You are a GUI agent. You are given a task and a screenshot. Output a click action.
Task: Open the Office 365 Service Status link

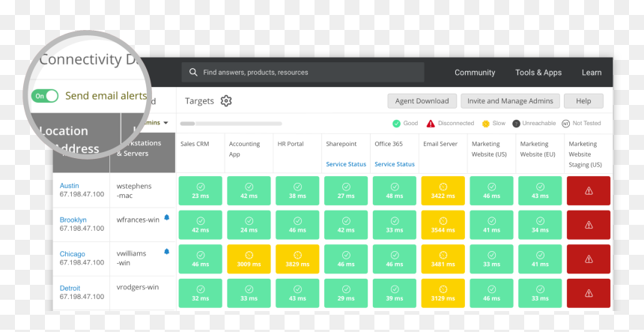(x=395, y=164)
